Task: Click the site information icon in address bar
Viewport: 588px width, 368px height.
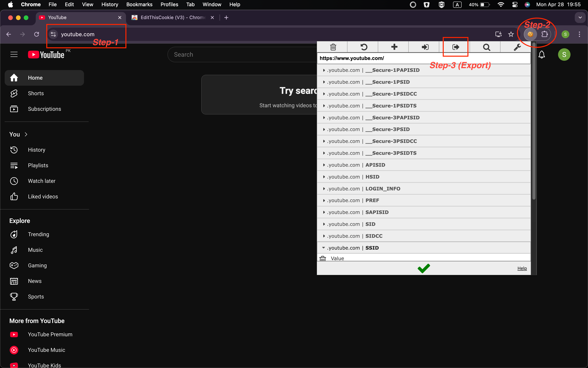Action: 53,34
